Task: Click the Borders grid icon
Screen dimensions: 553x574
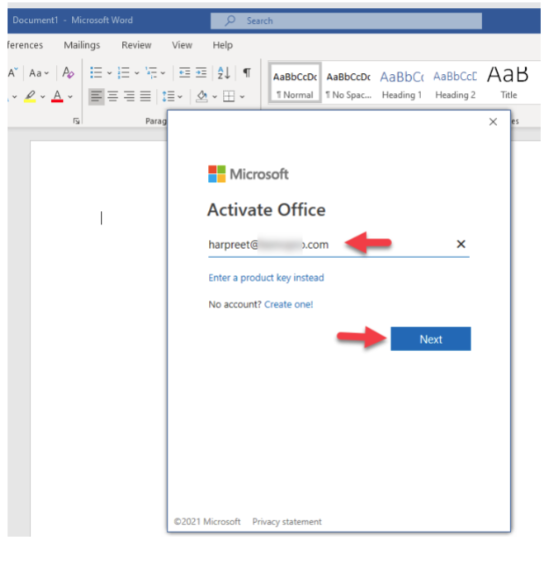Action: pos(229,97)
